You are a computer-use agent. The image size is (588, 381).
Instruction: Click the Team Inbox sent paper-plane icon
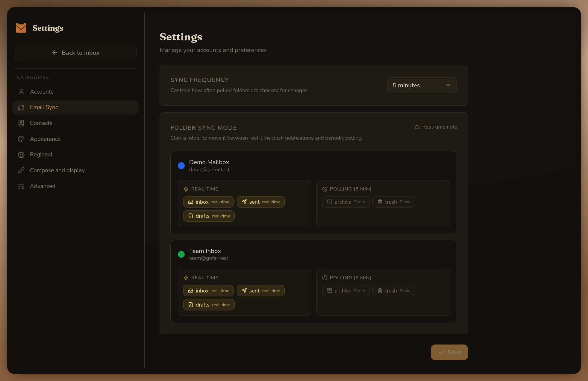point(244,291)
